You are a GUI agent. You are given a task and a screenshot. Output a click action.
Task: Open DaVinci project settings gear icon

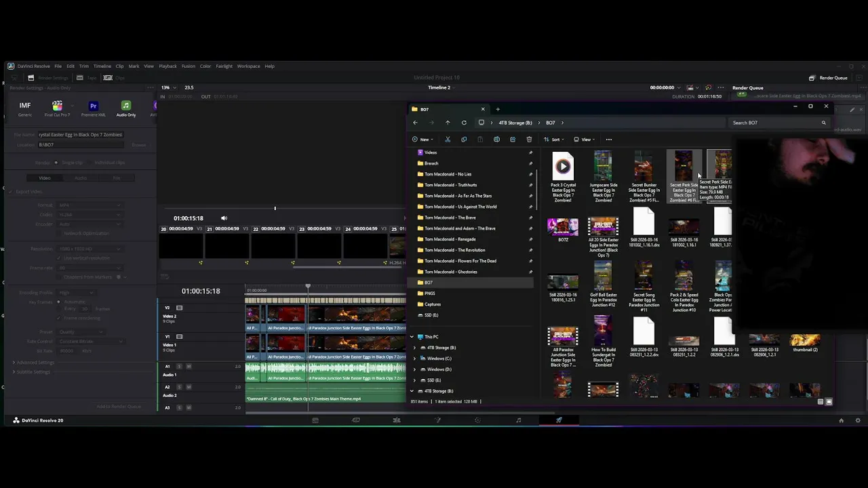click(858, 420)
